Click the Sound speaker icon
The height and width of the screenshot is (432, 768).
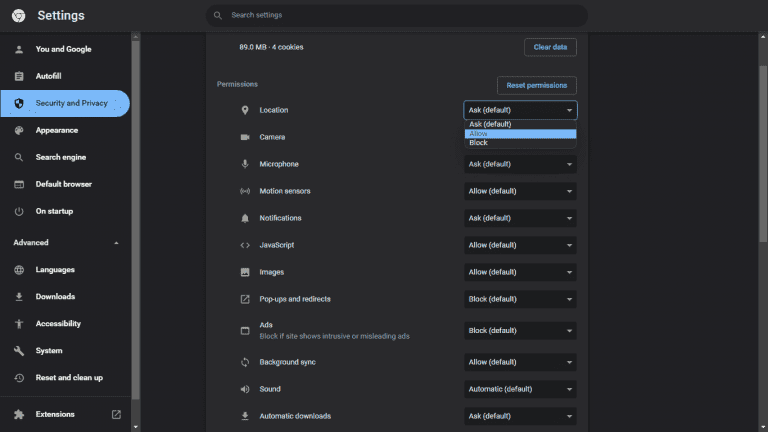click(245, 389)
